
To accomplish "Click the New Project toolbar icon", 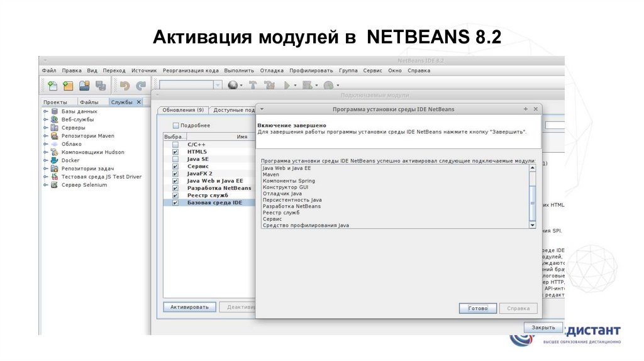I will 68,86.
